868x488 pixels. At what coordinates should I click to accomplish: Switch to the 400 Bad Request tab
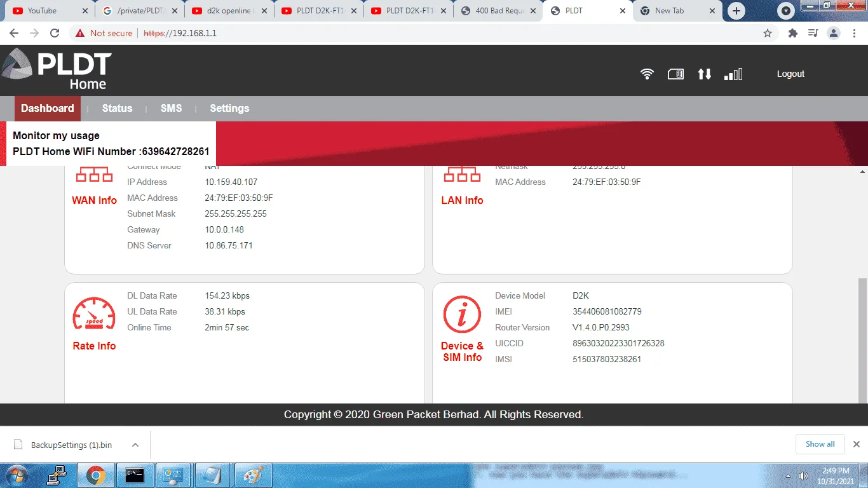tap(499, 11)
